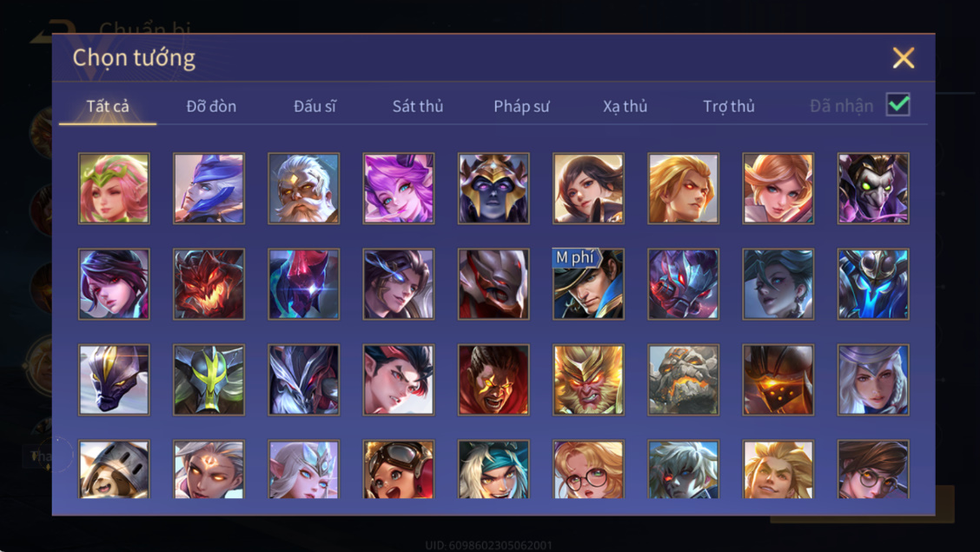Toggle the Đã nhận checkbox
Screen dimensions: 980x552
[x=897, y=104]
